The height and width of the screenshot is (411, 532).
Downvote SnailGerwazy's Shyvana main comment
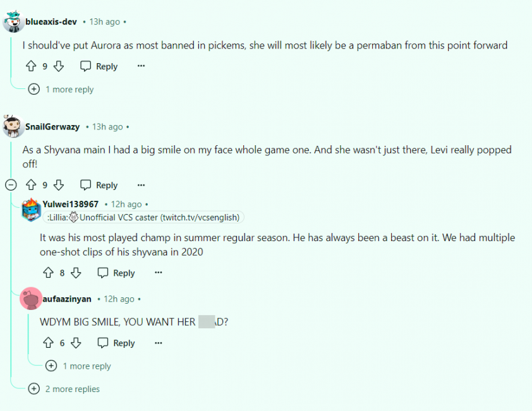point(59,185)
